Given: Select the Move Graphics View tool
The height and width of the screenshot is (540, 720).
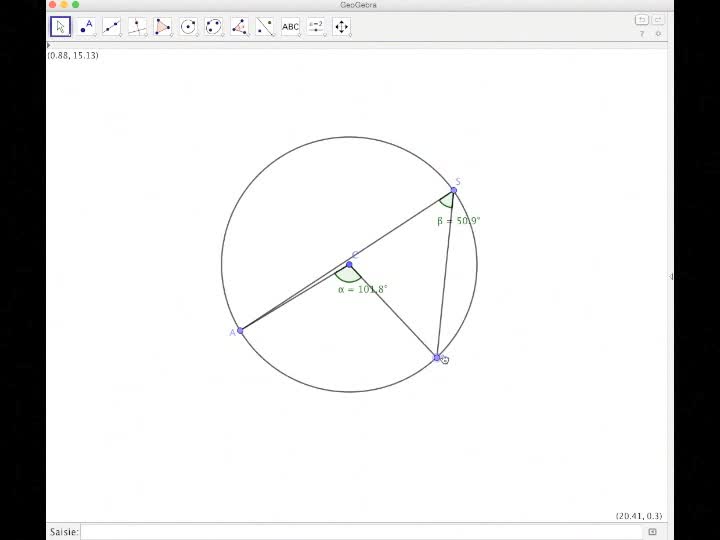Looking at the screenshot, I should [341, 26].
